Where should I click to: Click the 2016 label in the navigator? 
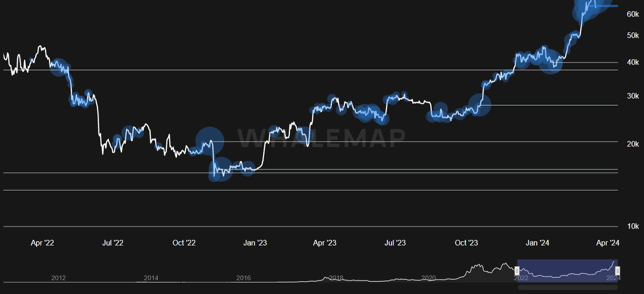(x=243, y=278)
